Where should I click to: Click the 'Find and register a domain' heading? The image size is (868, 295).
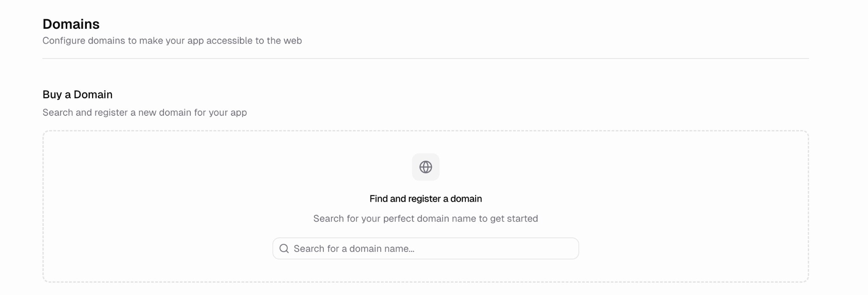425,198
